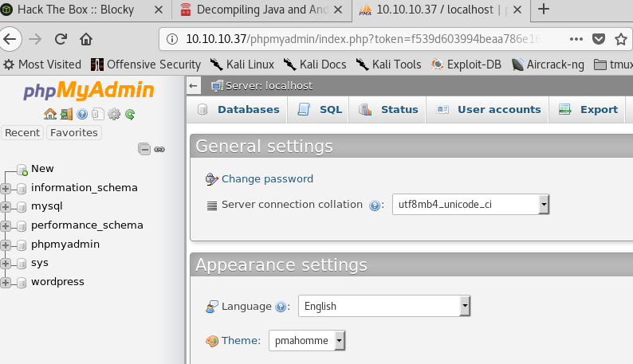The image size is (633, 364).
Task: Expand the information_schema database
Action: [7, 189]
